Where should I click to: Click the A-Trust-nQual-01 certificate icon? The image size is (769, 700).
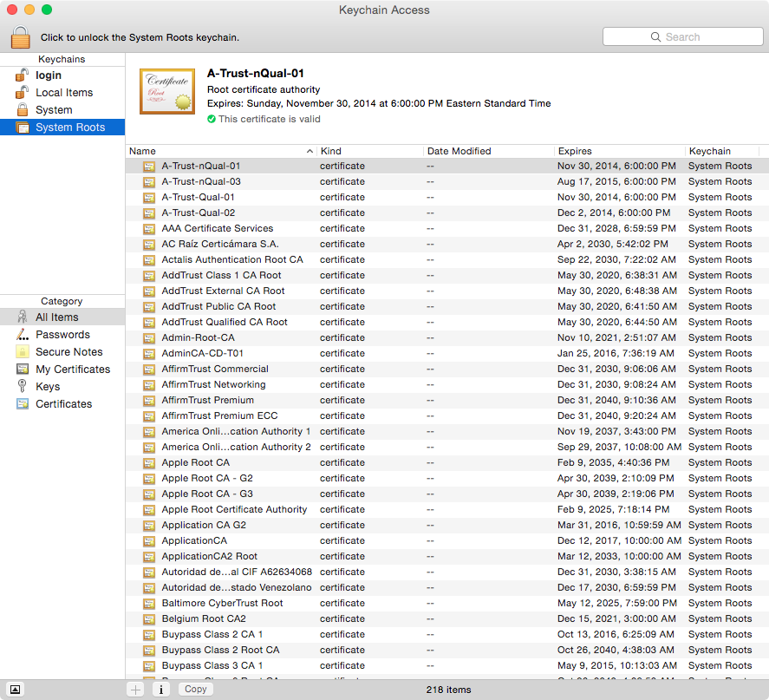coord(149,167)
